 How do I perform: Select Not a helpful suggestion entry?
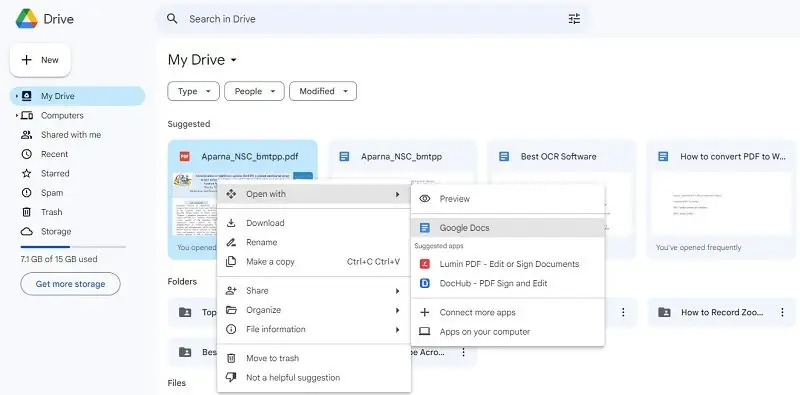tap(314, 378)
